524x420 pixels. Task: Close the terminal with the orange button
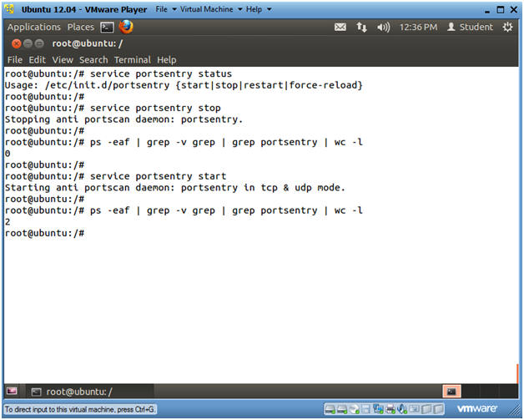point(16,43)
